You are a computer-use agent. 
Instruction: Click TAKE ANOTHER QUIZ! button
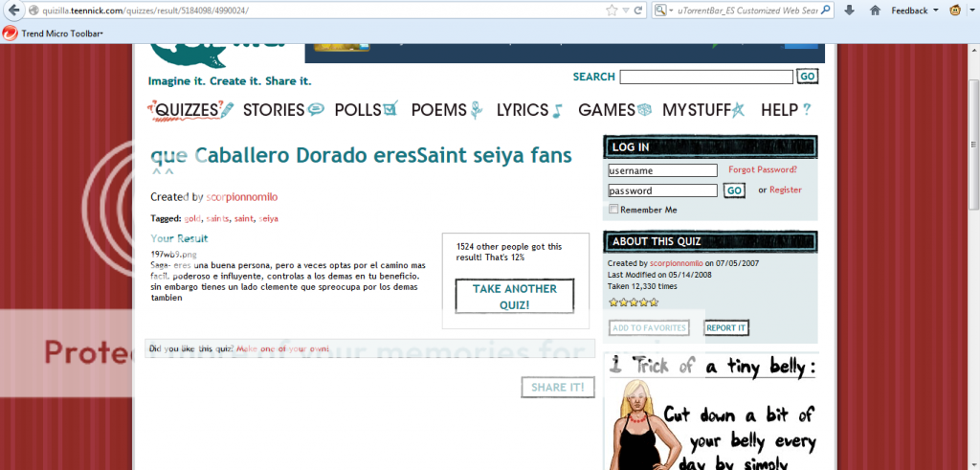click(514, 297)
